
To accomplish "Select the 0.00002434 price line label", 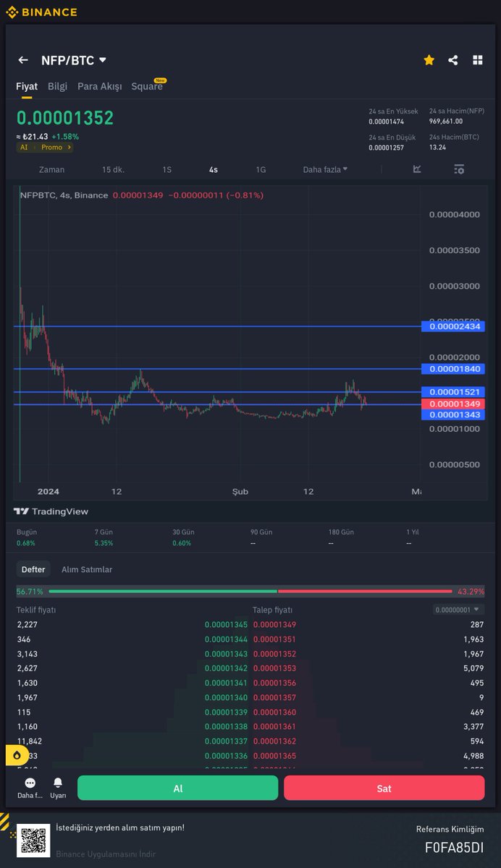I will pyautogui.click(x=455, y=326).
